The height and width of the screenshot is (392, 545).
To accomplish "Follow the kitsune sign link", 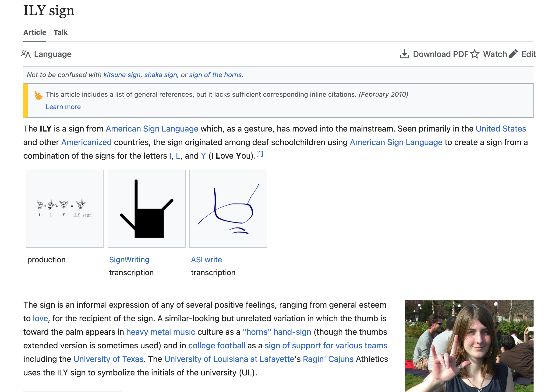I will click(x=122, y=75).
